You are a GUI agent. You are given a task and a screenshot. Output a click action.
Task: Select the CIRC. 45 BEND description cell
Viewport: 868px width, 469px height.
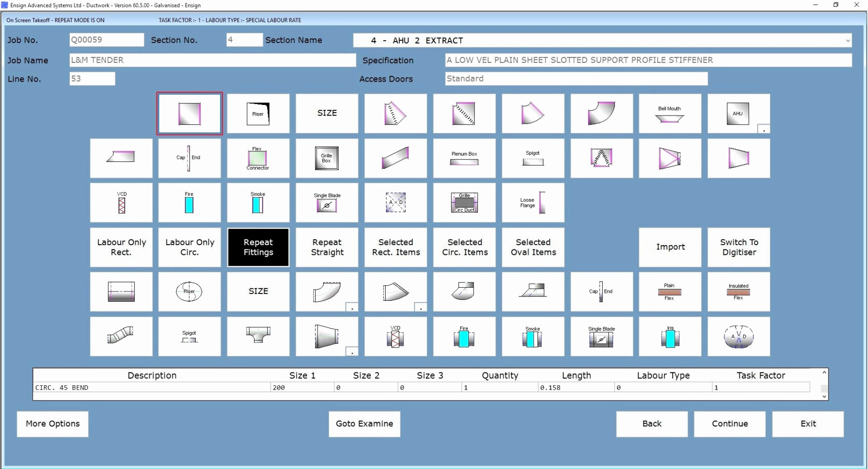152,387
